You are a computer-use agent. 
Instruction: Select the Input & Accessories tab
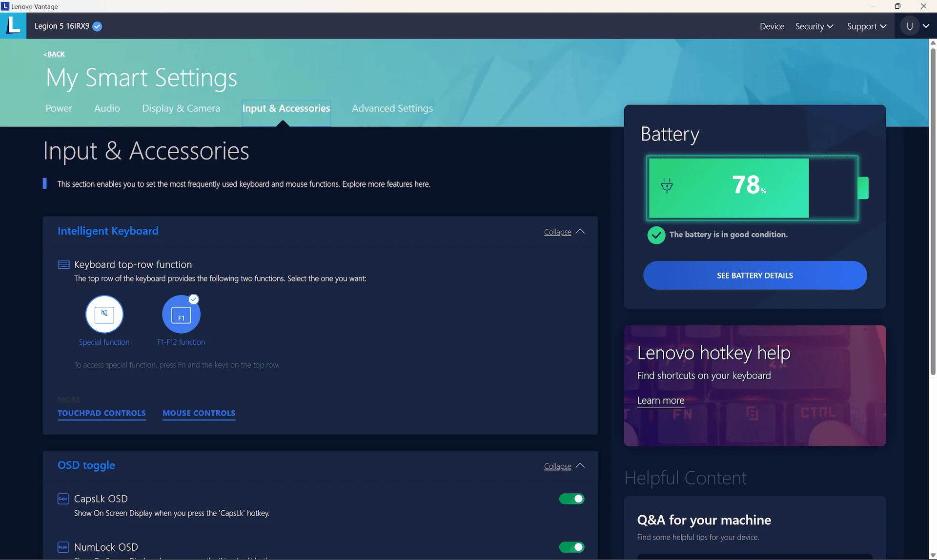(x=286, y=113)
